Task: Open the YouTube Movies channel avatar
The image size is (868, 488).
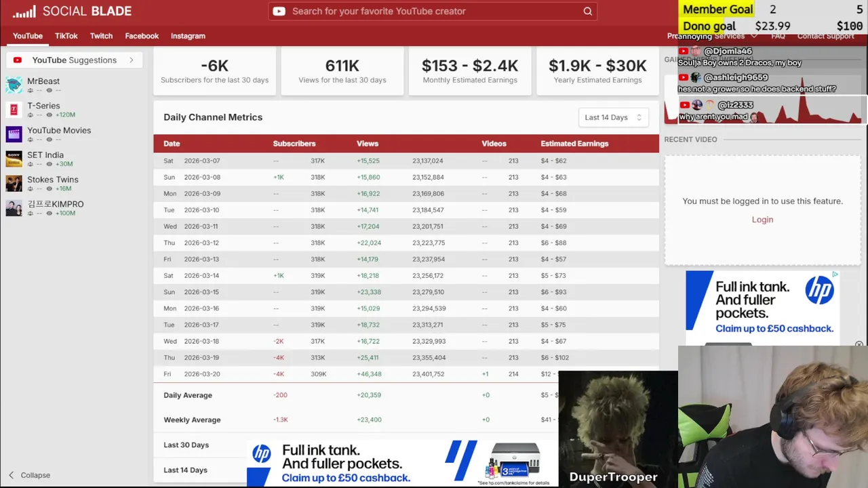Action: tap(14, 134)
